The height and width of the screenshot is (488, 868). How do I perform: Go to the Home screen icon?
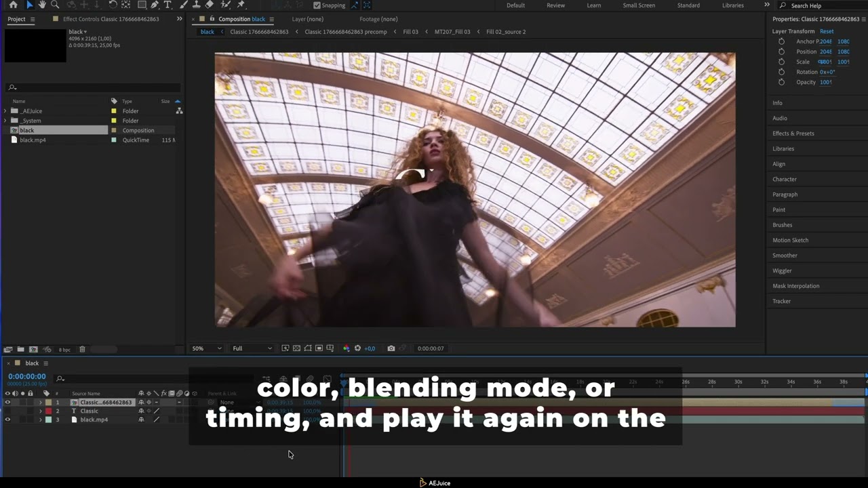point(13,5)
